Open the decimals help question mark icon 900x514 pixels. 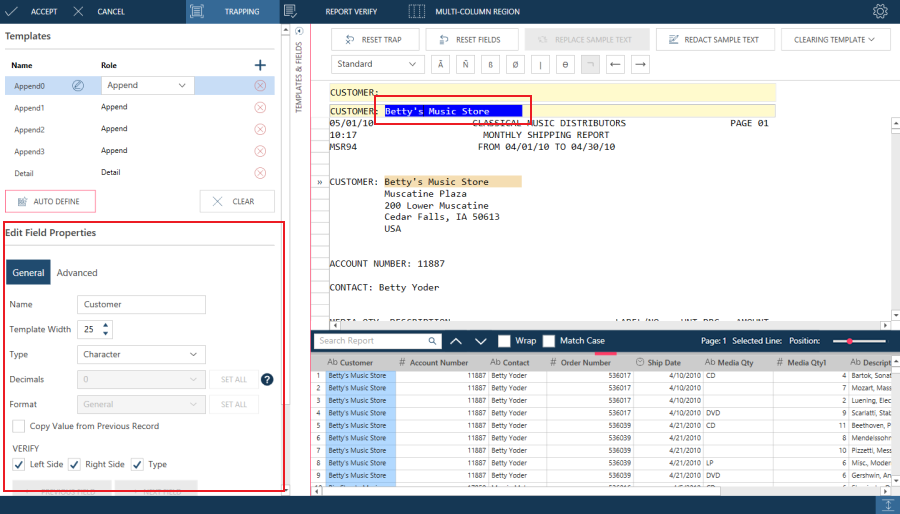click(267, 379)
